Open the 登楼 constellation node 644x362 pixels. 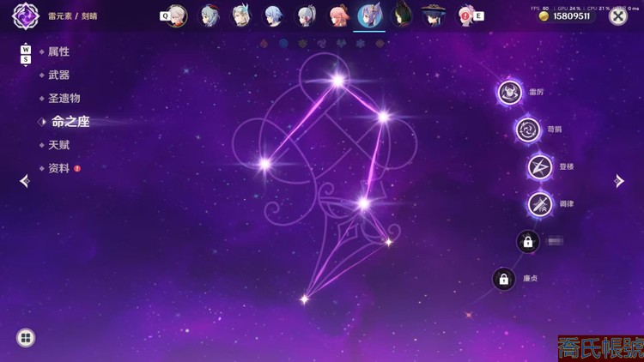coord(540,166)
